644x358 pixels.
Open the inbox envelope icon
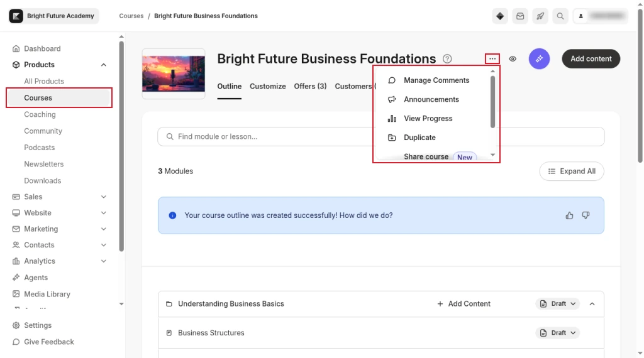pyautogui.click(x=520, y=16)
